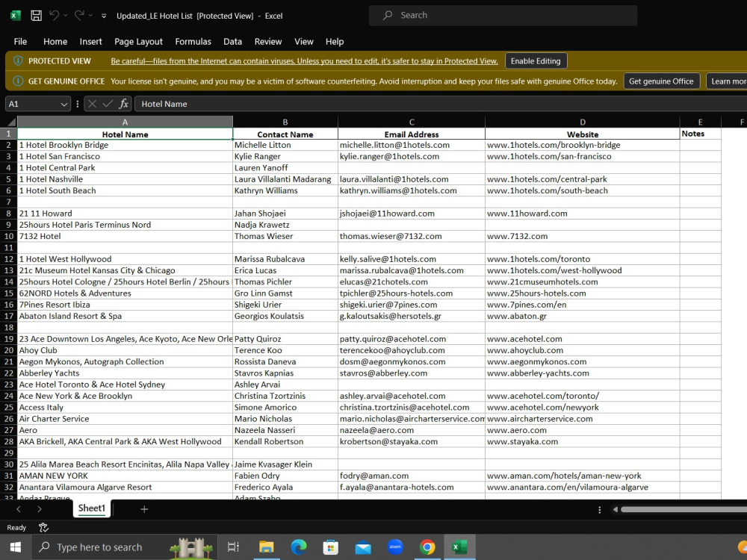This screenshot has width=747, height=560.
Task: Click the Accessibility status bar icon
Action: [x=43, y=528]
